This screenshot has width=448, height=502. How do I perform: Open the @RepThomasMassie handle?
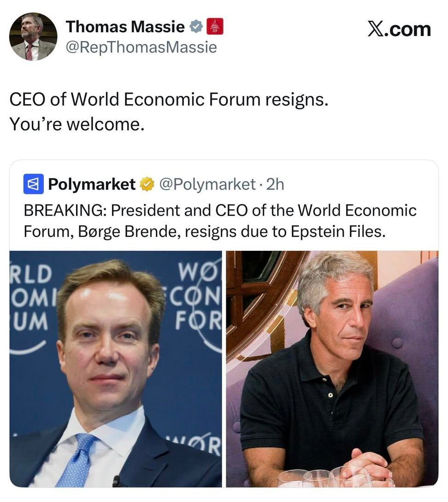pyautogui.click(x=141, y=47)
